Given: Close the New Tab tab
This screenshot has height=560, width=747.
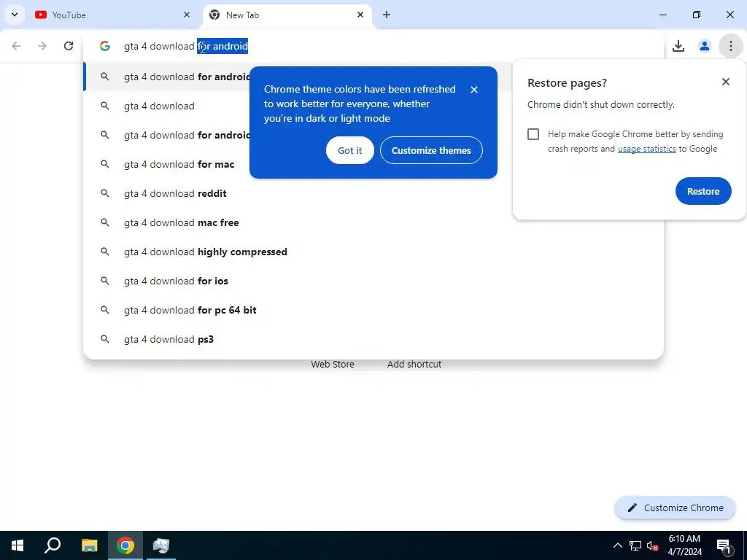Looking at the screenshot, I should (x=360, y=15).
